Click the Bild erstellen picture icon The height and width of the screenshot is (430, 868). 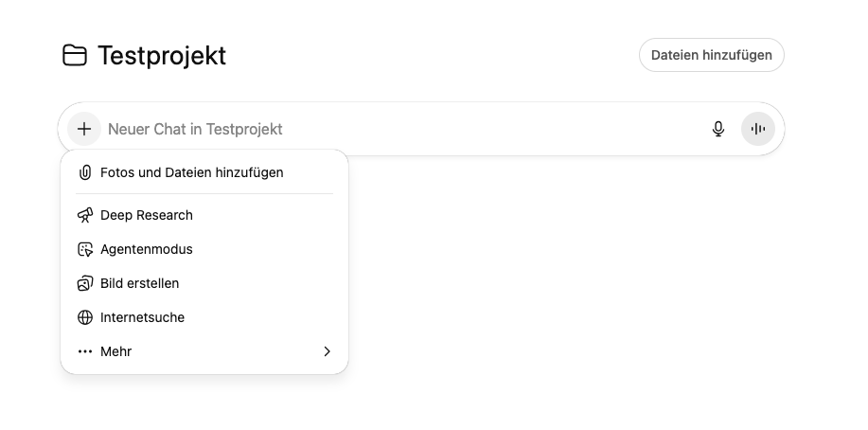(85, 283)
